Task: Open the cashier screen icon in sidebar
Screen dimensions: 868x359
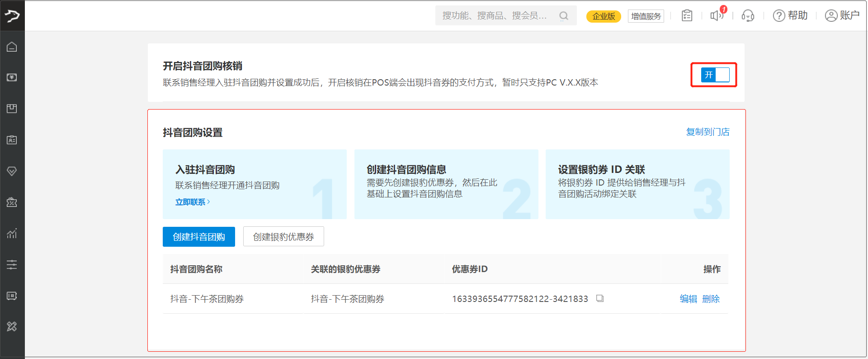Action: click(x=12, y=77)
